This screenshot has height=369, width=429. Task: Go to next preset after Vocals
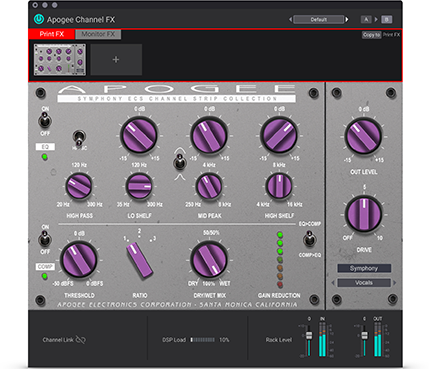point(395,283)
